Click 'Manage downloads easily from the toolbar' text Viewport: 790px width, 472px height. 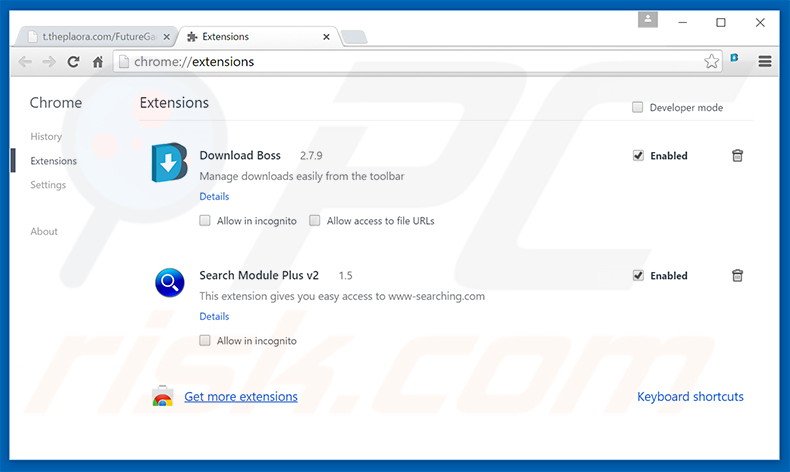pyautogui.click(x=302, y=176)
